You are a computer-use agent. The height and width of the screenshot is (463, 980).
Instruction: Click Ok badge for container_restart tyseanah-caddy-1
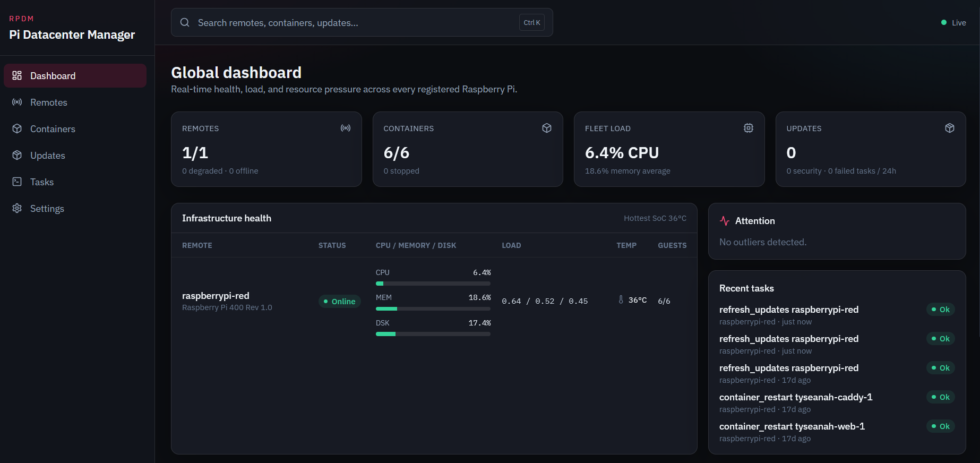tap(941, 397)
